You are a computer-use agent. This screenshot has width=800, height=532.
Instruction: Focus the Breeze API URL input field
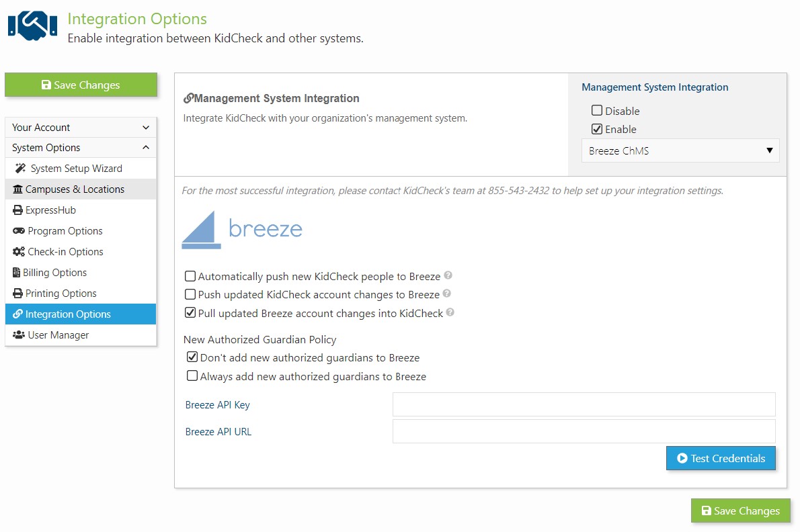point(584,432)
